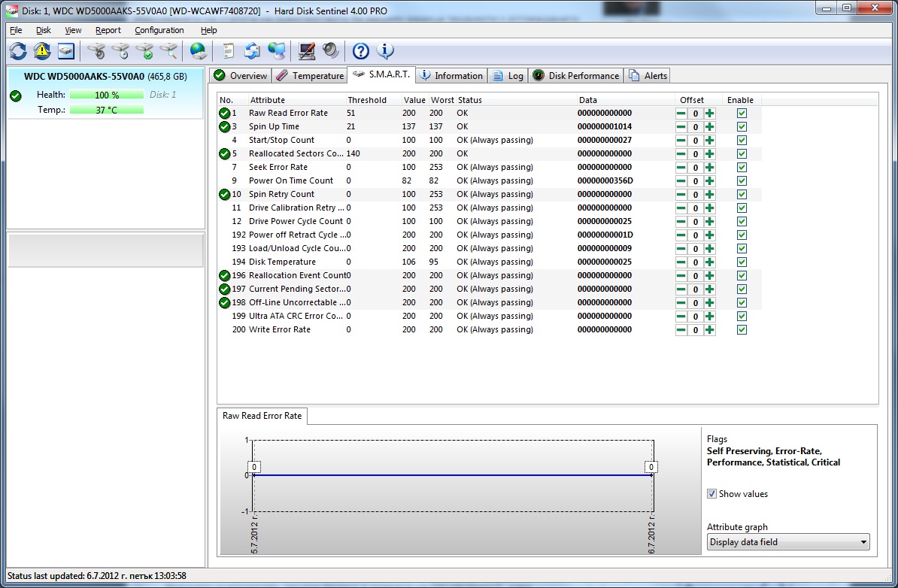Click the Refresh toolbar icon
This screenshot has width=898, height=588.
click(18, 51)
